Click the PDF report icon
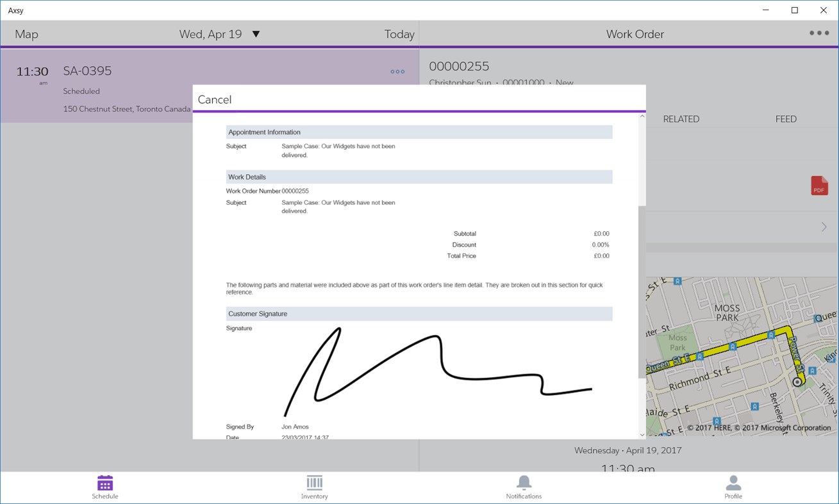The width and height of the screenshot is (839, 504). (818, 186)
